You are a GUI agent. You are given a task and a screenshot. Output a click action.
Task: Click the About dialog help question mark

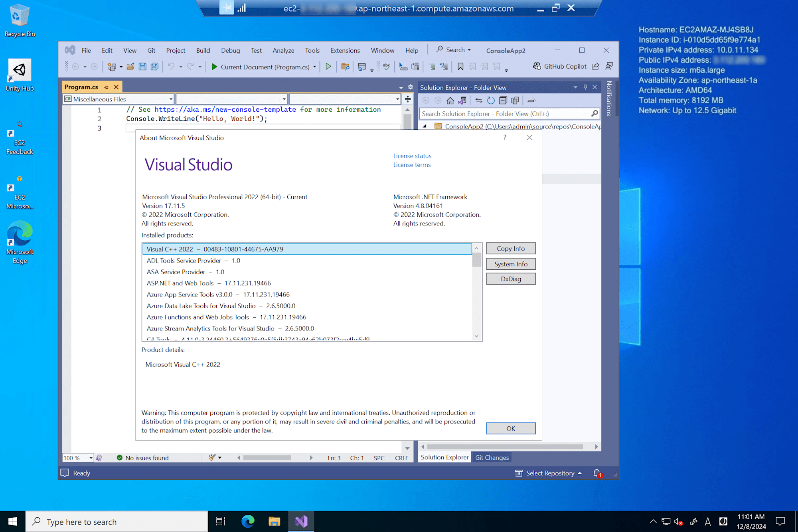coord(505,137)
